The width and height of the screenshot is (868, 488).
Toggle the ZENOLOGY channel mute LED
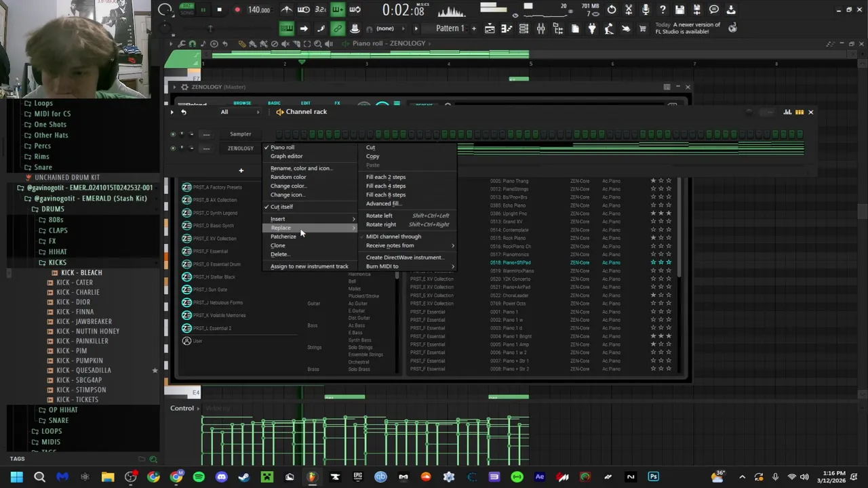pos(173,148)
